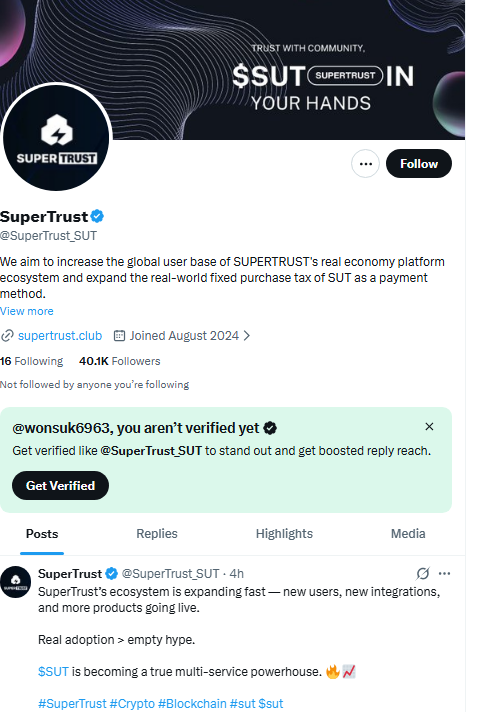Expand the Joined August 2024 chevron

[247, 336]
